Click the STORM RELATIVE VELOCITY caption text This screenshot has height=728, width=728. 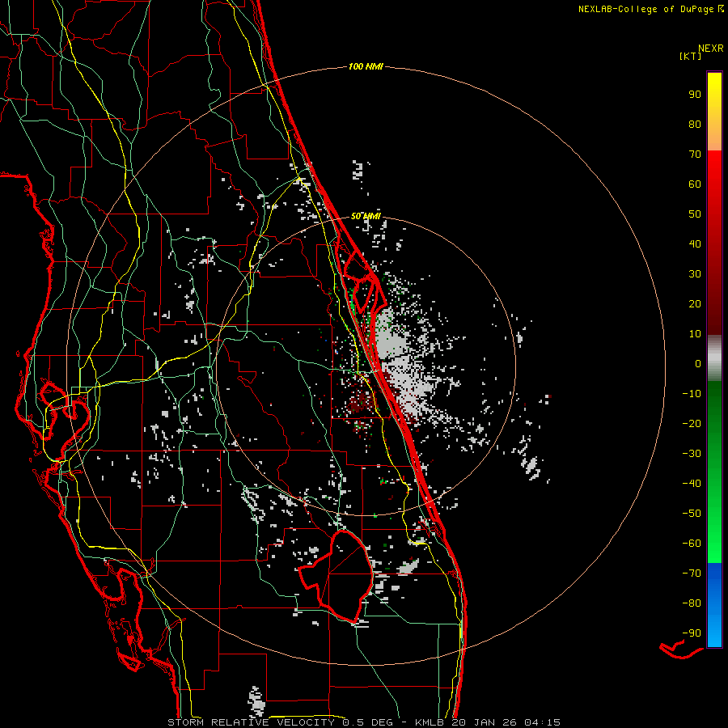coord(251,722)
